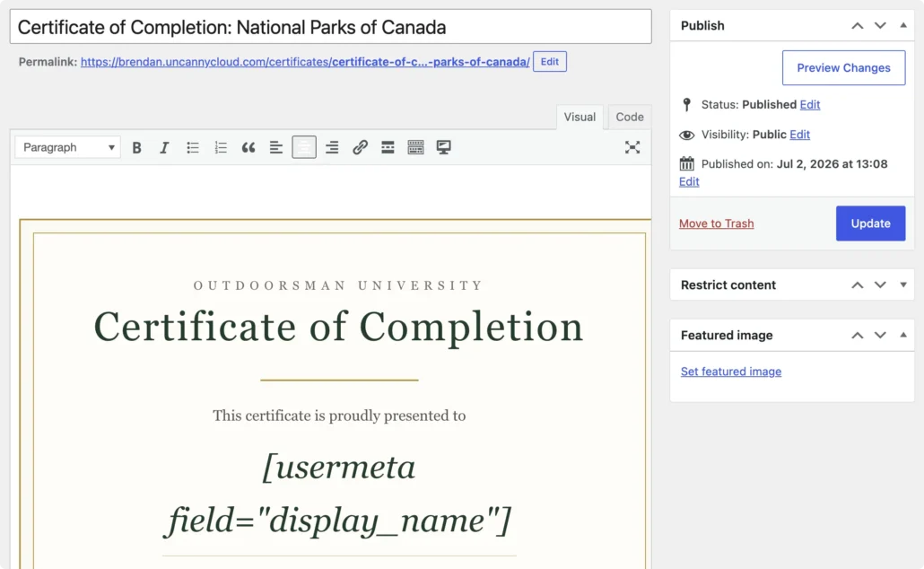Screen dimensions: 924x569
Task: Insert or edit link
Action: click(360, 147)
